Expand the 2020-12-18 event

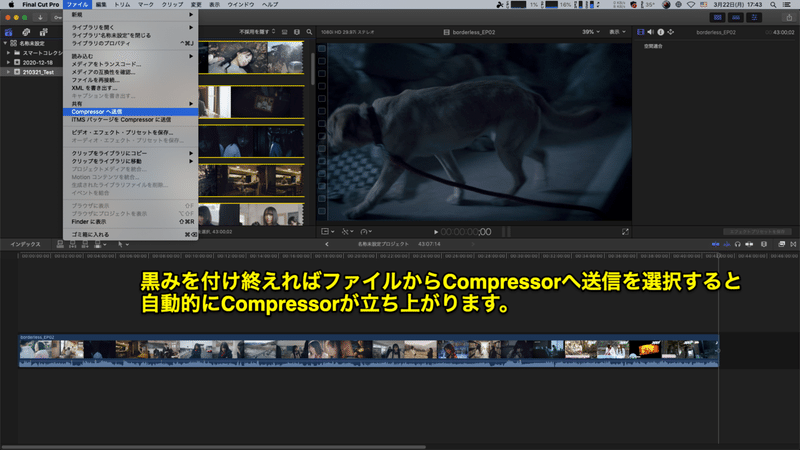click(x=9, y=62)
